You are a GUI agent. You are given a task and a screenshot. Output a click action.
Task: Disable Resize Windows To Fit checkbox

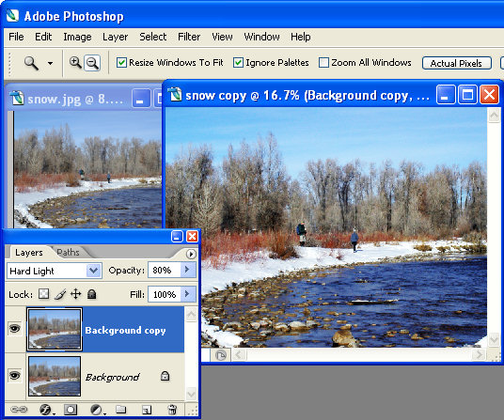[121, 63]
